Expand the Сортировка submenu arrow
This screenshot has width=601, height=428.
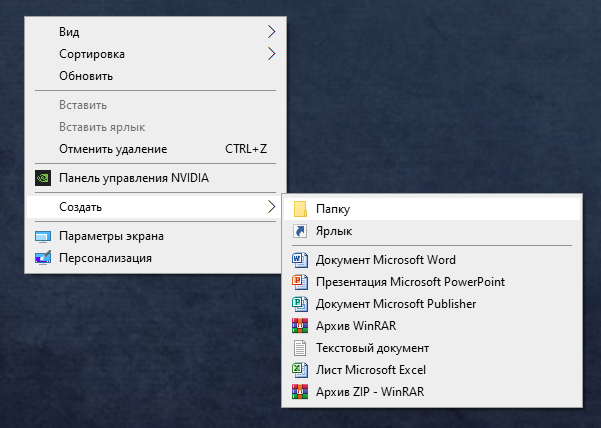tap(271, 54)
